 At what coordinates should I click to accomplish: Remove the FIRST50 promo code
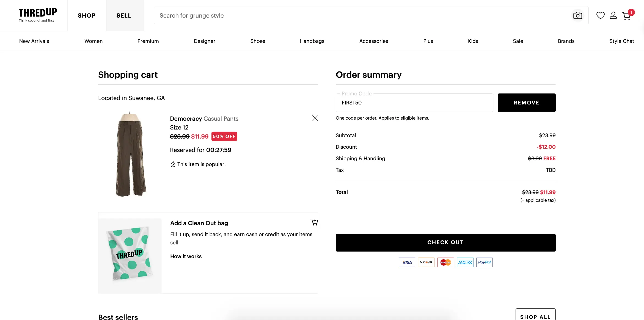(x=526, y=103)
